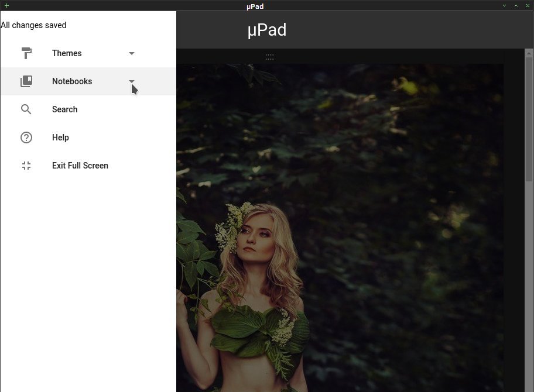
Task: Click the Themes paint roller icon
Action: pos(26,53)
